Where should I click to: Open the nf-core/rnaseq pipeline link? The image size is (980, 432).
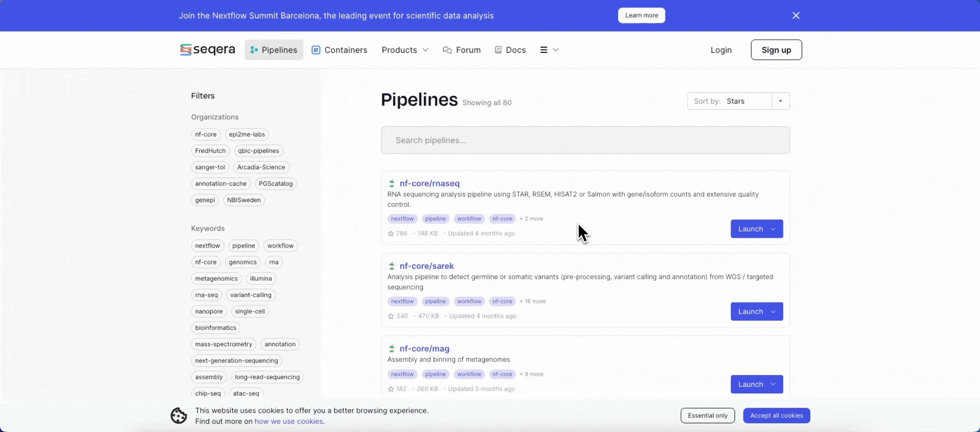pyautogui.click(x=429, y=183)
